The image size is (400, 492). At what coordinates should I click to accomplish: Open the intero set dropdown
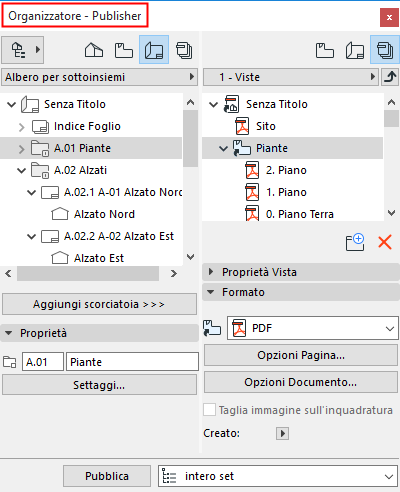(278, 476)
